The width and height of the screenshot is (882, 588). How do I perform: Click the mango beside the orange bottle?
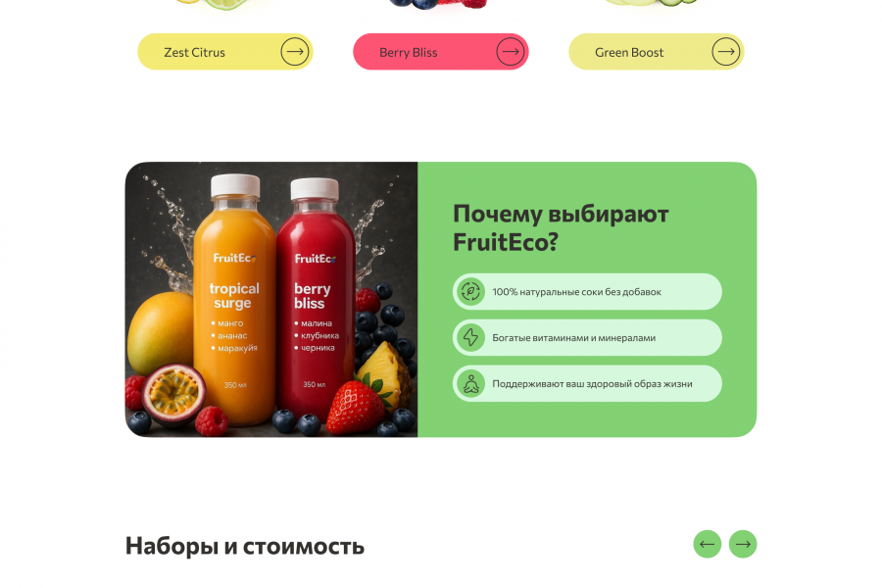(x=161, y=333)
